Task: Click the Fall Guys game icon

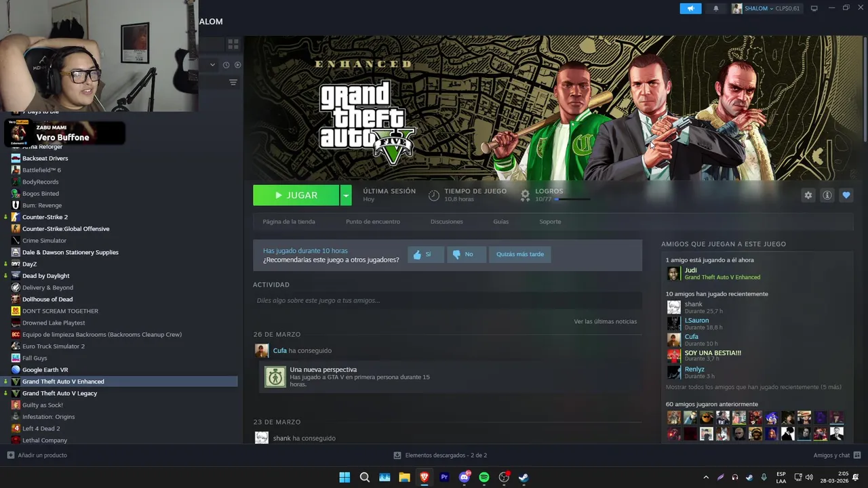Action: pyautogui.click(x=16, y=358)
